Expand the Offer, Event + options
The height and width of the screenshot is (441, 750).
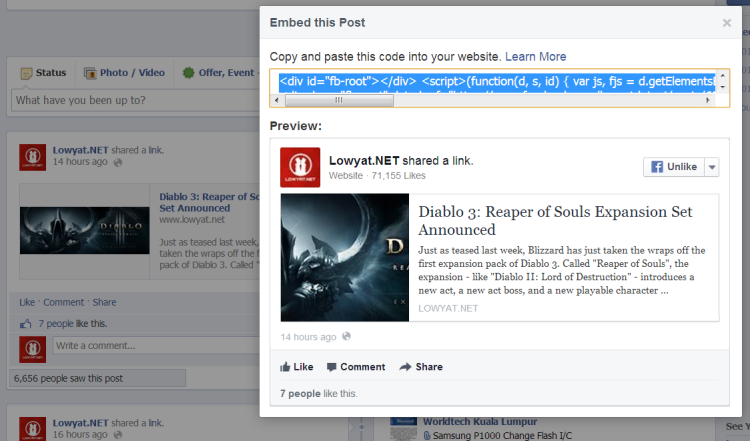pos(217,73)
